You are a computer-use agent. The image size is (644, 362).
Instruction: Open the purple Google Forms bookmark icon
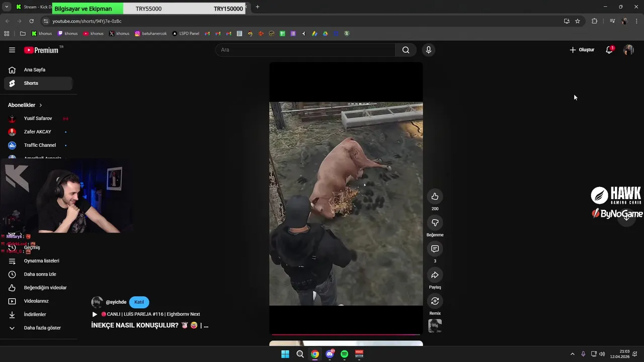[x=293, y=34]
